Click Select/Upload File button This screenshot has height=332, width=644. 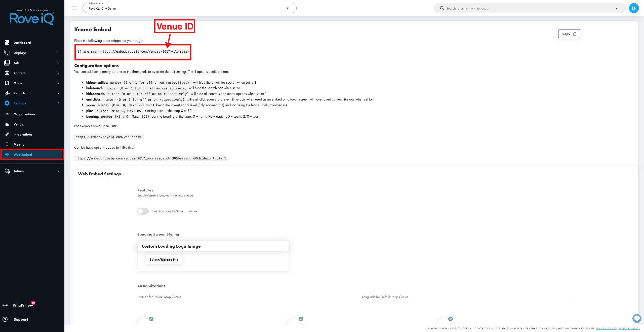[164, 259]
